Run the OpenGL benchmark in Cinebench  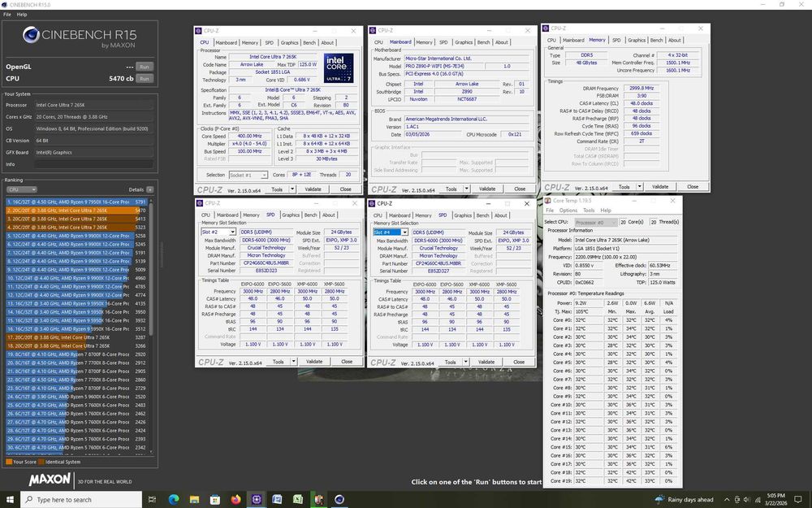click(145, 67)
